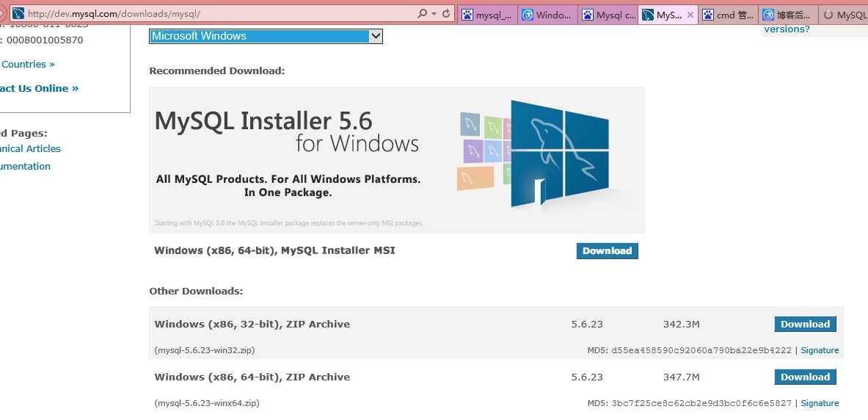
Task: Click the Contact Us Online » link
Action: click(39, 88)
